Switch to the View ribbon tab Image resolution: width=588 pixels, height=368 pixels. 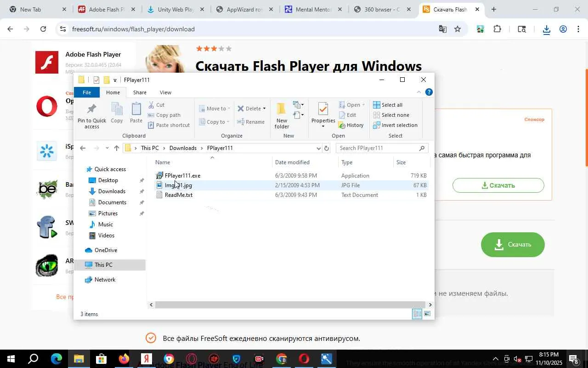coord(165,92)
